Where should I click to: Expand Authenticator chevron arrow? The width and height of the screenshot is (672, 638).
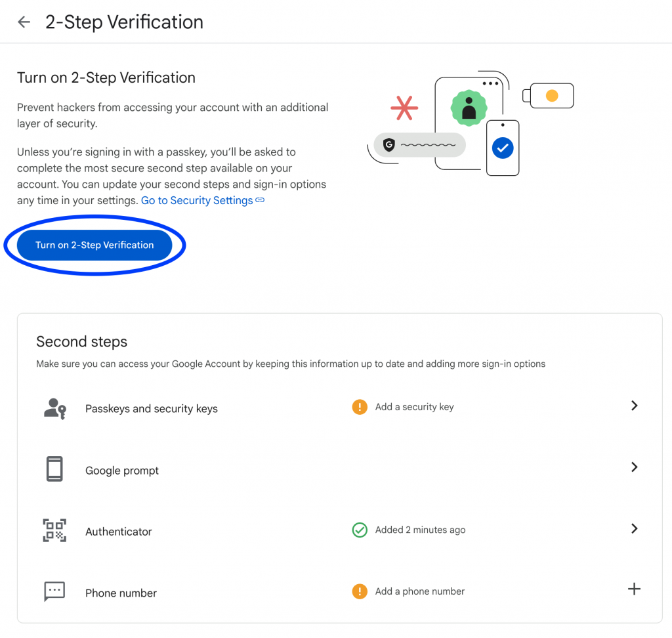click(x=635, y=528)
